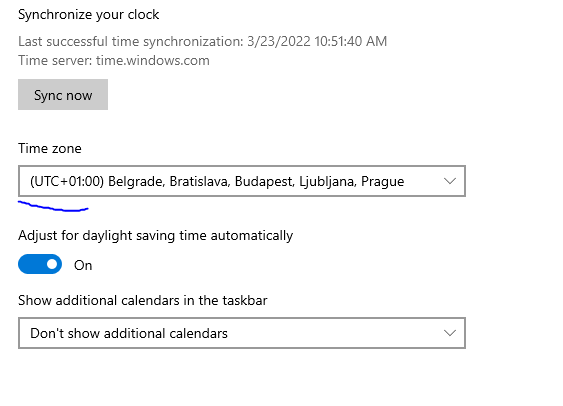The image size is (563, 406).
Task: Click the Don't show additional calendars text
Action: click(129, 333)
